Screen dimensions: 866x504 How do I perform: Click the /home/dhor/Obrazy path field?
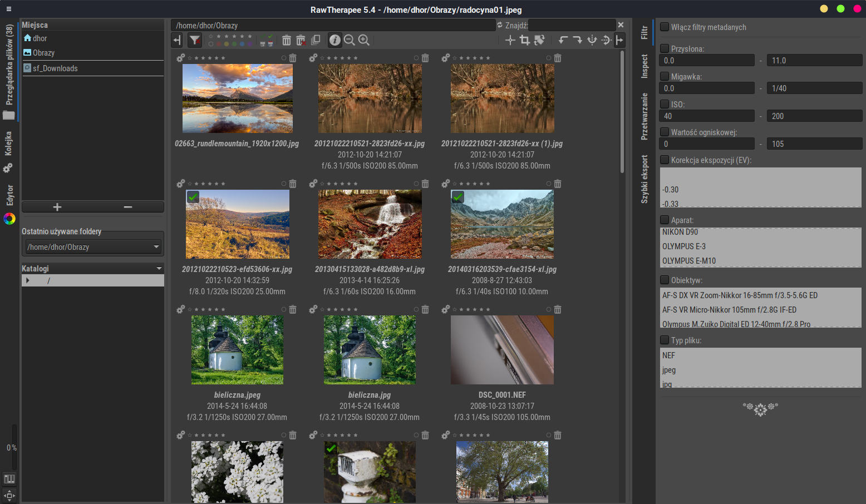pos(333,25)
